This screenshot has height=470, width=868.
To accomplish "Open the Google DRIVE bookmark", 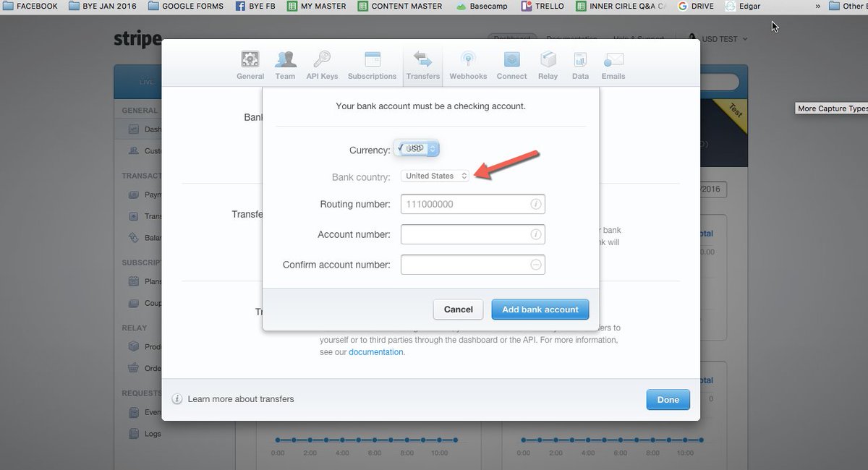I will (696, 6).
